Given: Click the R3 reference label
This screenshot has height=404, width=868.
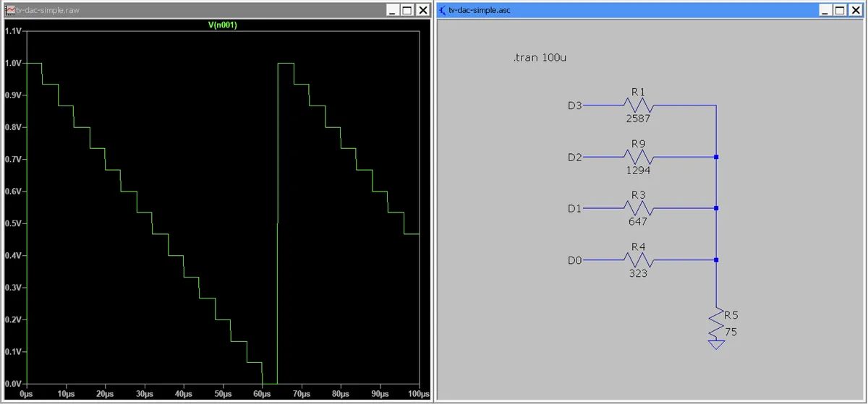Looking at the screenshot, I should [638, 195].
